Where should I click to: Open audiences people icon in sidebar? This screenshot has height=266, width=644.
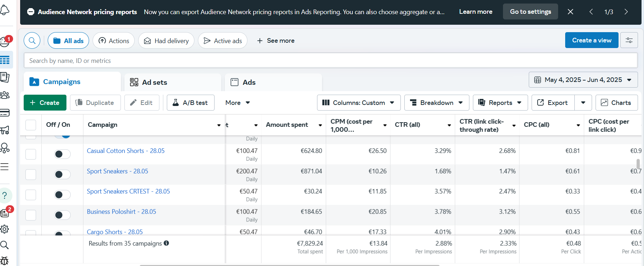pos(5,95)
